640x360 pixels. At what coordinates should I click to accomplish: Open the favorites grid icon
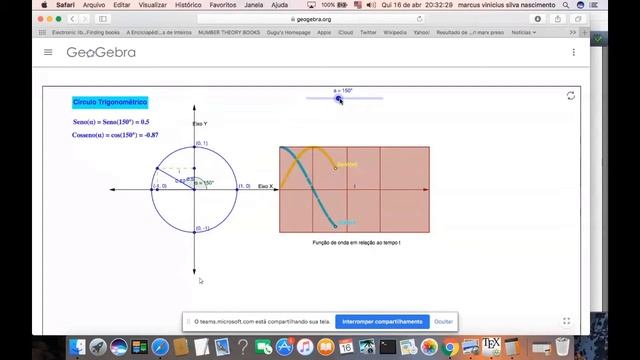pos(42,32)
